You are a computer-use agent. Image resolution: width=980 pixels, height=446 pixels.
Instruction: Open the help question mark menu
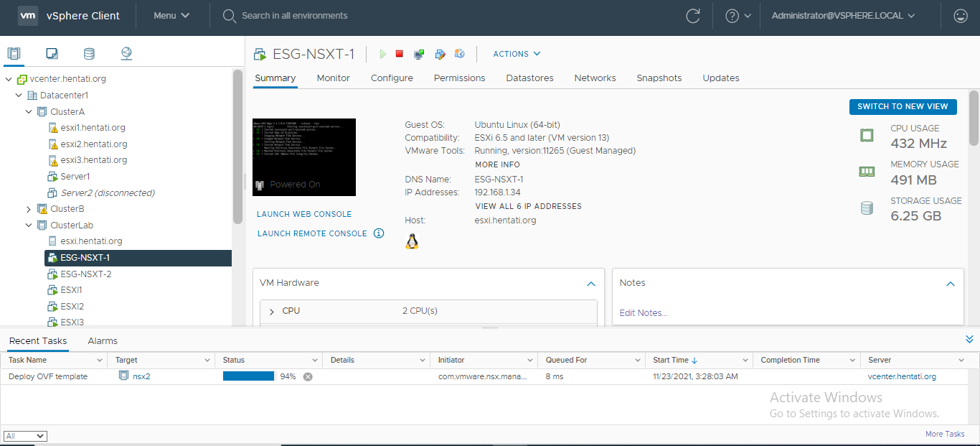738,16
